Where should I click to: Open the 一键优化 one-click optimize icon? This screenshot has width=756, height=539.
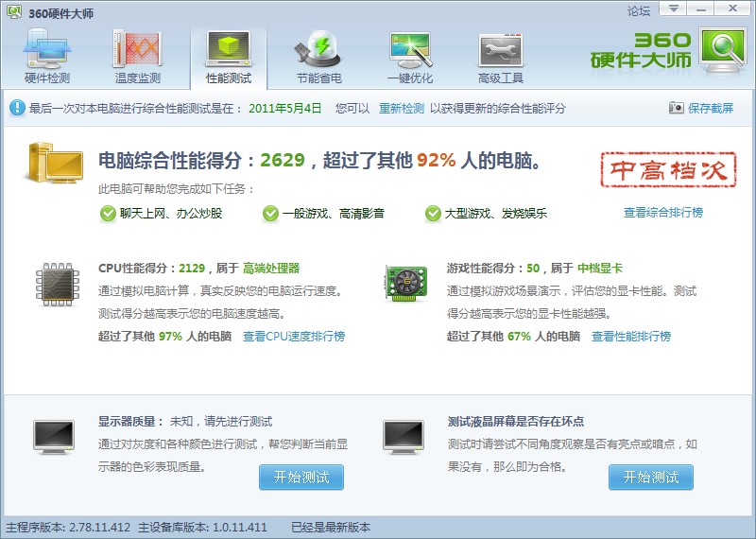click(410, 50)
